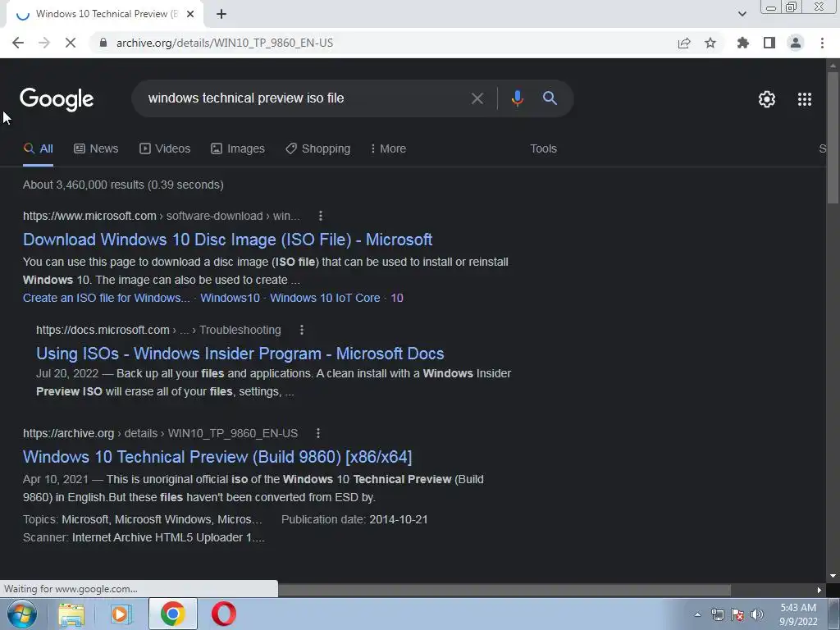The height and width of the screenshot is (630, 840).
Task: Click the horizontal scrollbar right arrow
Action: coord(819,590)
